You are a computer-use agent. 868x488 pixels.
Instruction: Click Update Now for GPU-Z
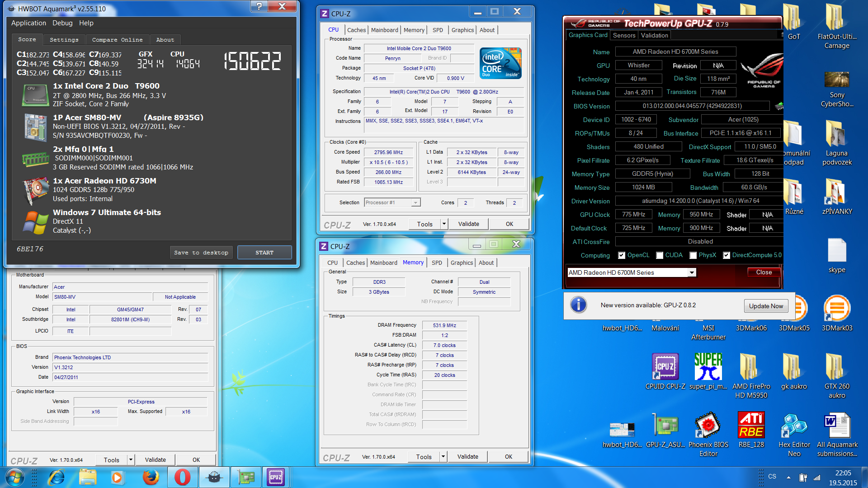click(766, 306)
